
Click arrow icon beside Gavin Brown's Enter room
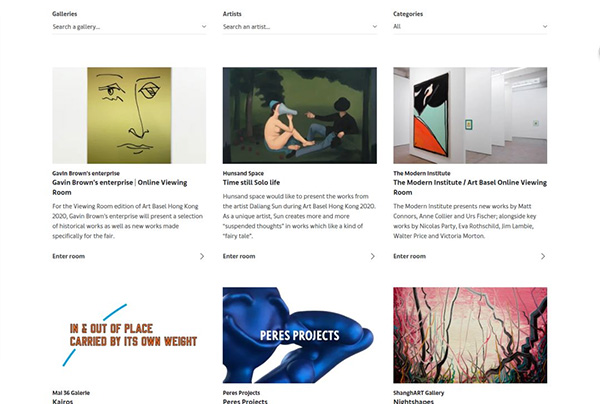click(202, 256)
